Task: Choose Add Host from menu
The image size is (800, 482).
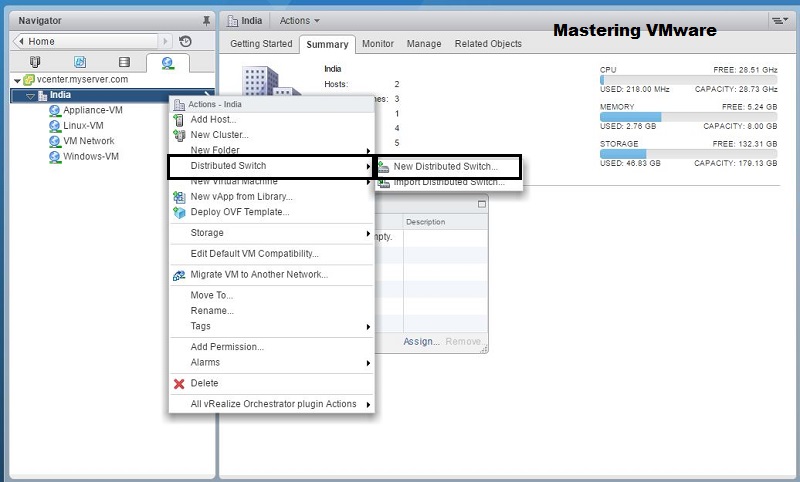Action: [271, 120]
